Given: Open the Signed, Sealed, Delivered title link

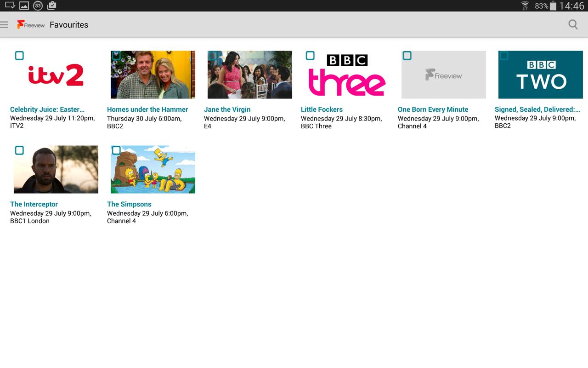Looking at the screenshot, I should tap(537, 109).
